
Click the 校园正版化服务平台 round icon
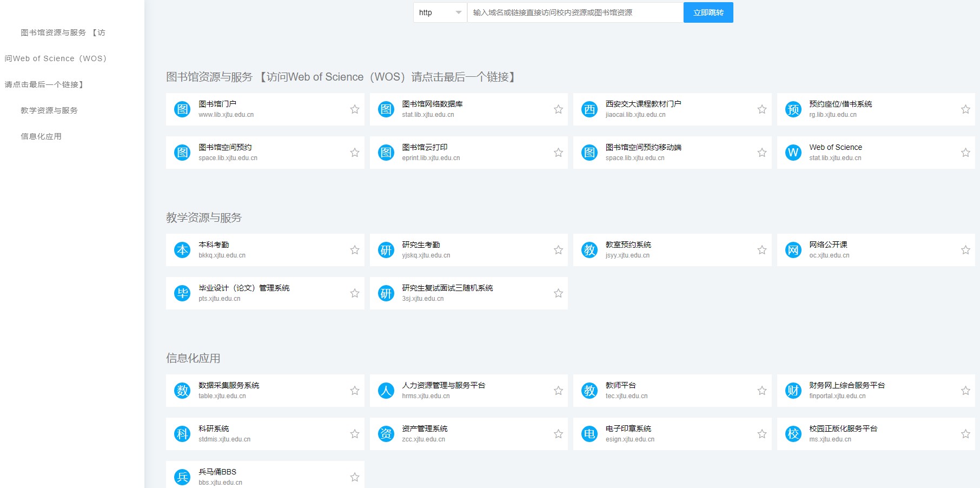pyautogui.click(x=793, y=434)
